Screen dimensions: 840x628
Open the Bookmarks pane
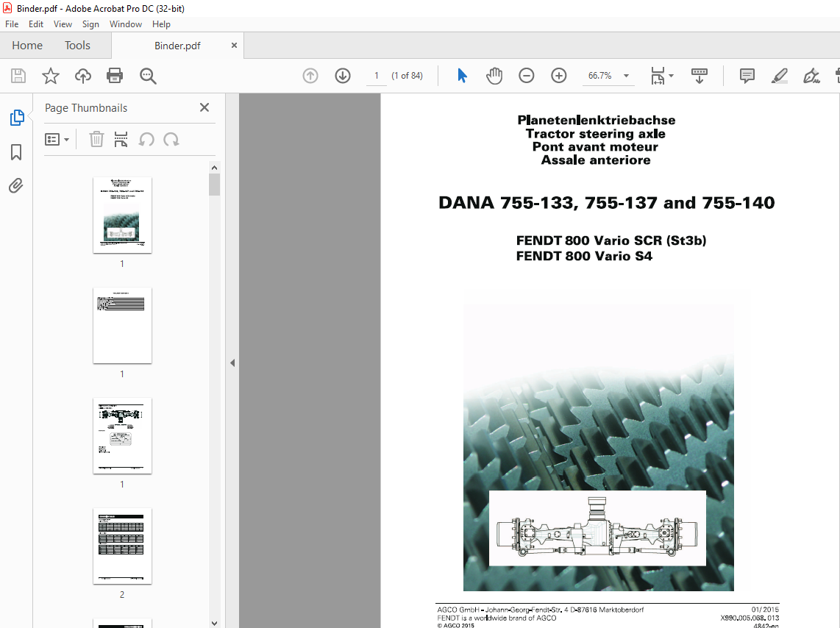[16, 152]
